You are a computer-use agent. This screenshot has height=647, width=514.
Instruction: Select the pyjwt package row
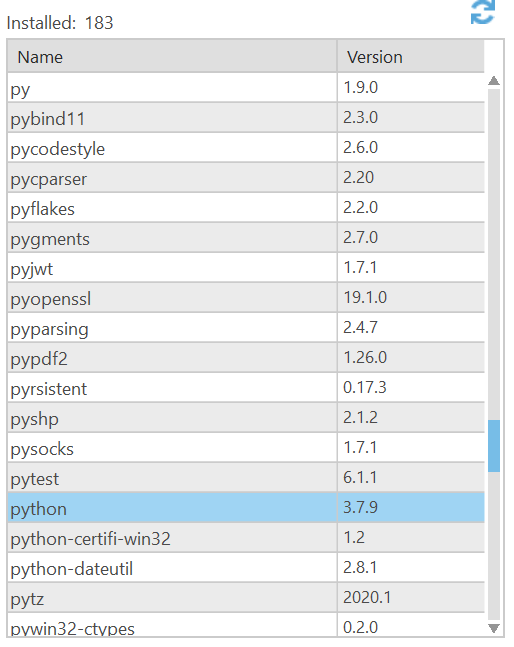246,268
